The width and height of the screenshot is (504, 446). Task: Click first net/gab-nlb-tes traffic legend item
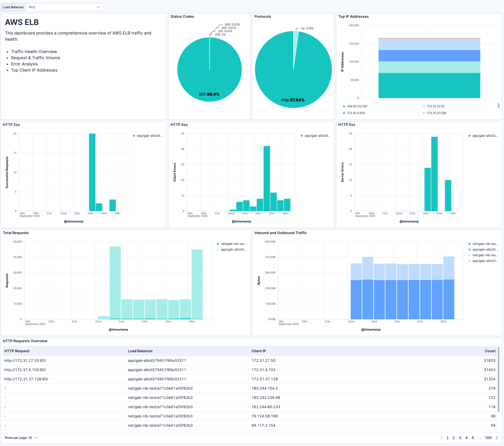(485, 244)
